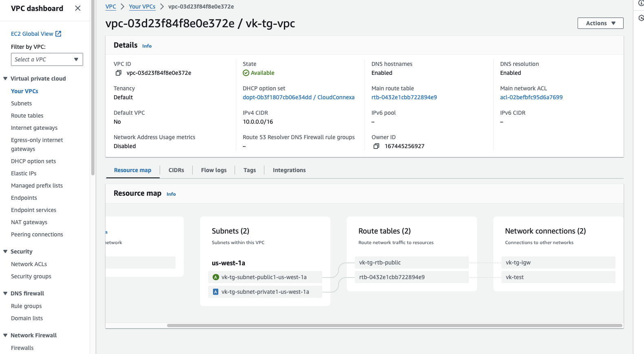Screen dimensions: 644x354
Task: Collapse the DNS firewall section
Action: tap(5, 293)
